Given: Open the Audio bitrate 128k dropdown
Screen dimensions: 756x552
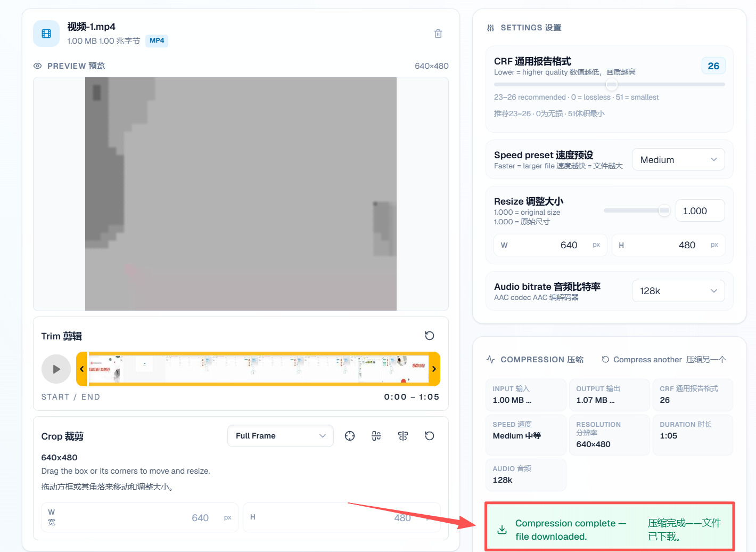Looking at the screenshot, I should tap(678, 291).
